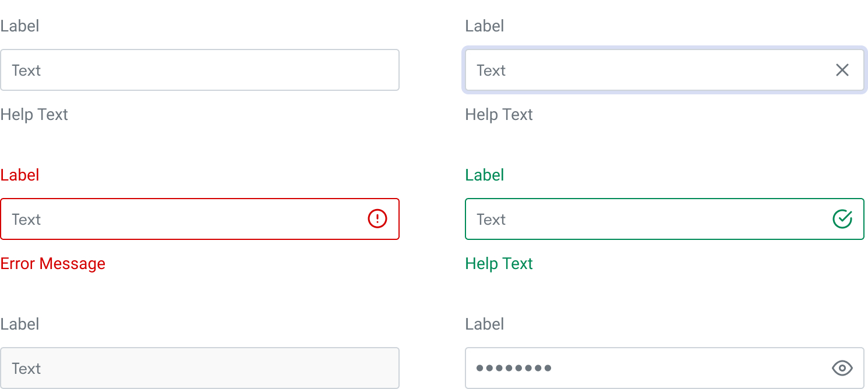Click the Label above the default input

pos(20,26)
